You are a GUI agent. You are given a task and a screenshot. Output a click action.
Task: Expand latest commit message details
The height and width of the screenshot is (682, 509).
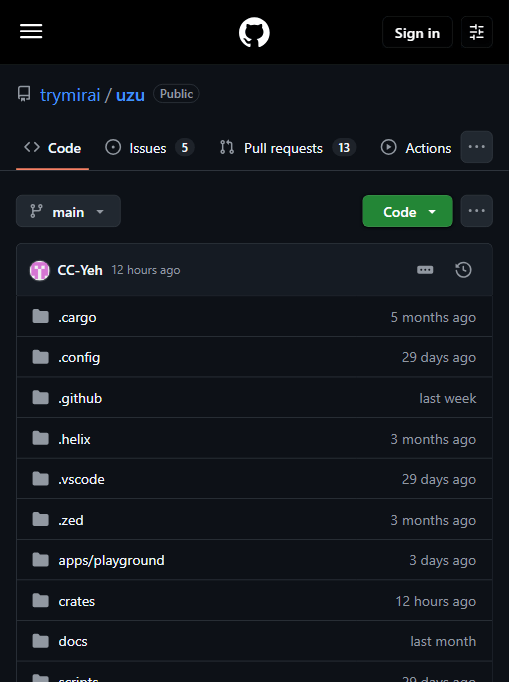click(425, 270)
